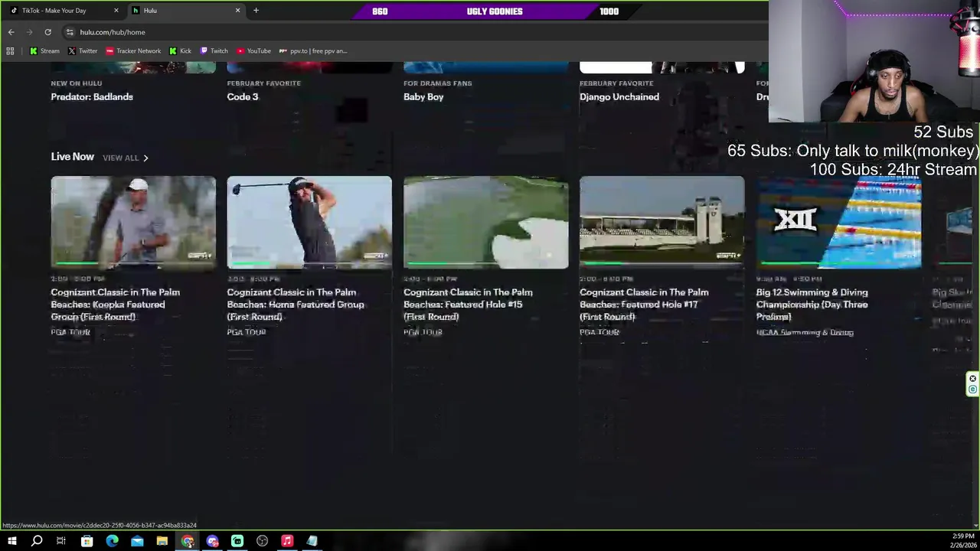The height and width of the screenshot is (551, 980).
Task: Click Koepka Featured Group title text
Action: click(116, 305)
